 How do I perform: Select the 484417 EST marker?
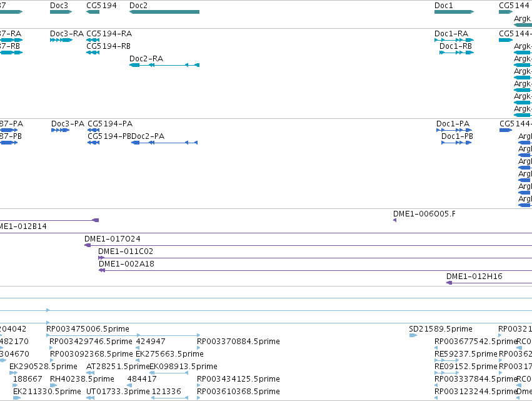[129, 385]
